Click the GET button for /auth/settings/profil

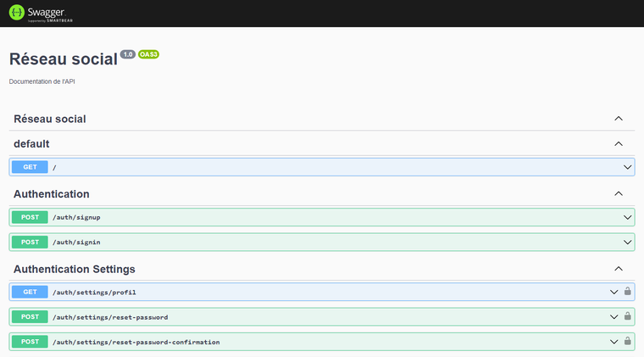[x=31, y=292]
